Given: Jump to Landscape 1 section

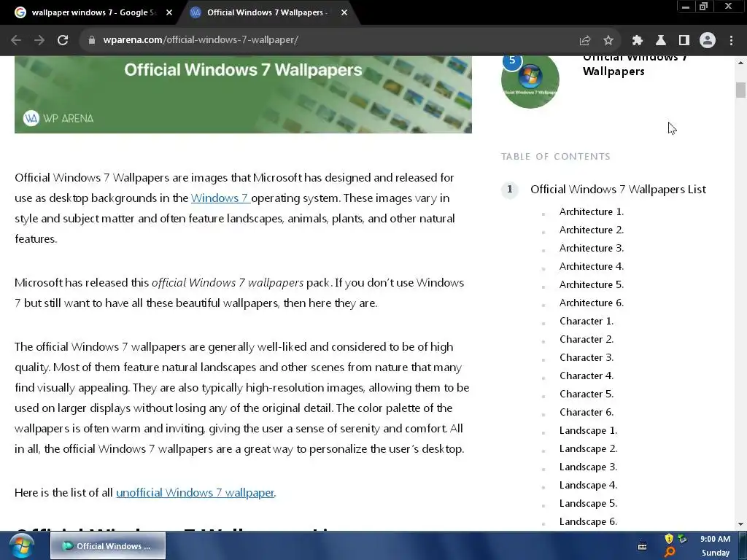Looking at the screenshot, I should pos(589,431).
